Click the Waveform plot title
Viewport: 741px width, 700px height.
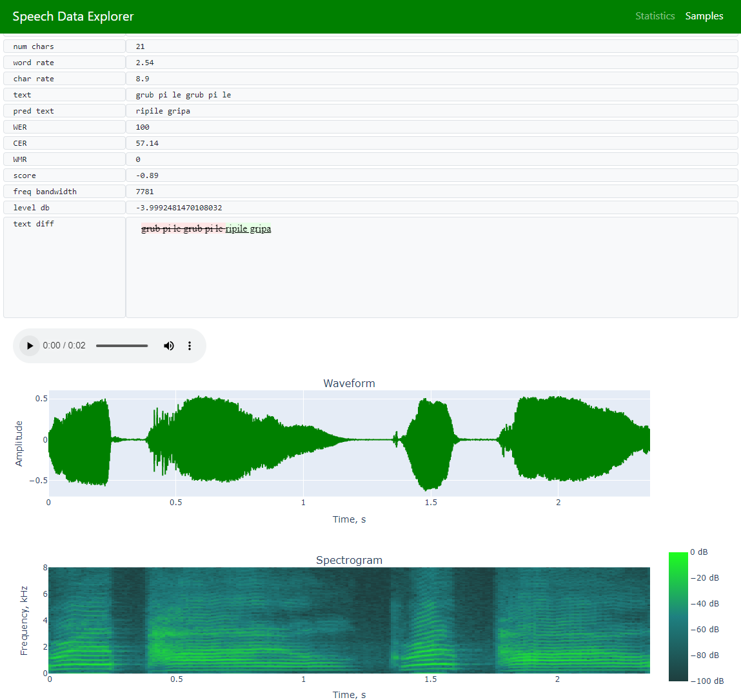[349, 383]
